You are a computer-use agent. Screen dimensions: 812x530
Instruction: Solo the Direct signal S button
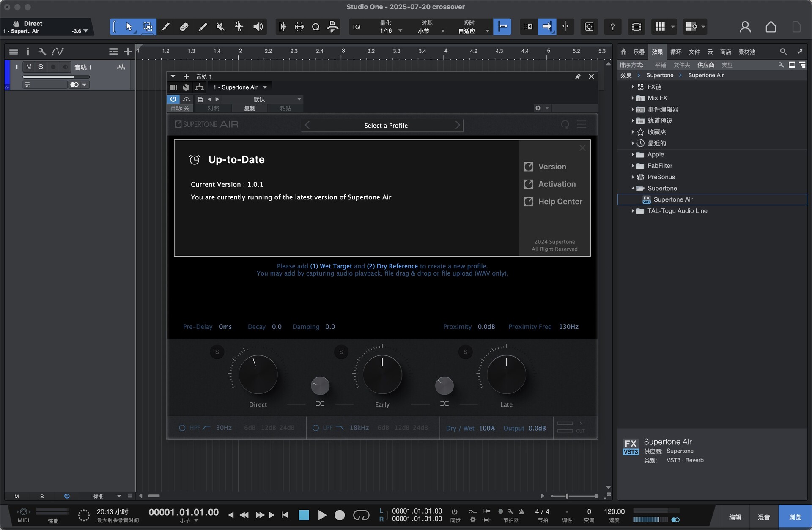[x=217, y=352]
